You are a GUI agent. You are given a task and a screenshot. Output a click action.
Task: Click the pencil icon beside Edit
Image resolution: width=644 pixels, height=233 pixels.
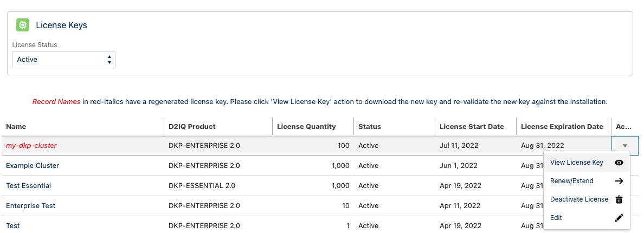[x=619, y=218]
